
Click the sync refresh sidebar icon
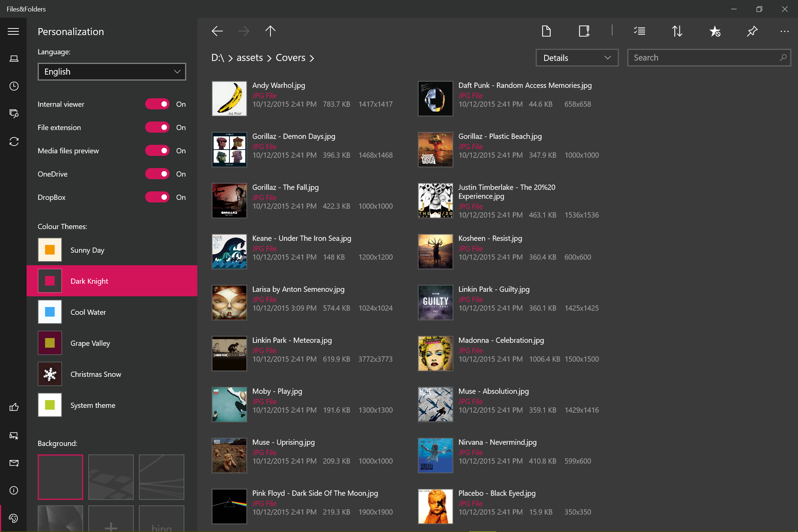click(x=14, y=141)
